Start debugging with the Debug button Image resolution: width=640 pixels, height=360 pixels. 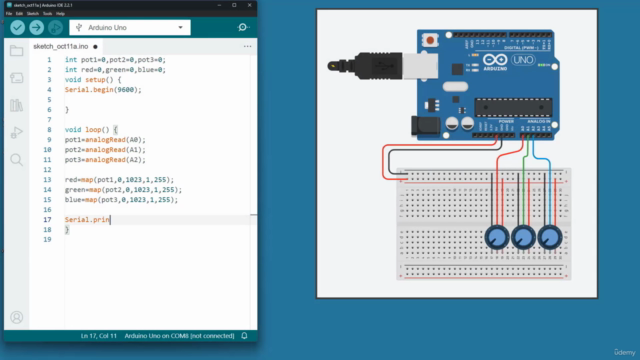click(55, 27)
